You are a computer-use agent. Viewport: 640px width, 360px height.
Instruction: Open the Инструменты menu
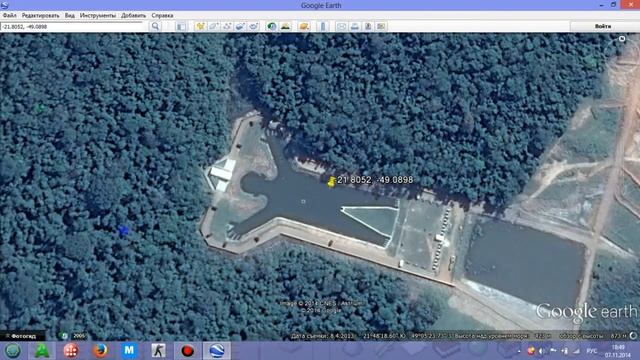pos(98,16)
